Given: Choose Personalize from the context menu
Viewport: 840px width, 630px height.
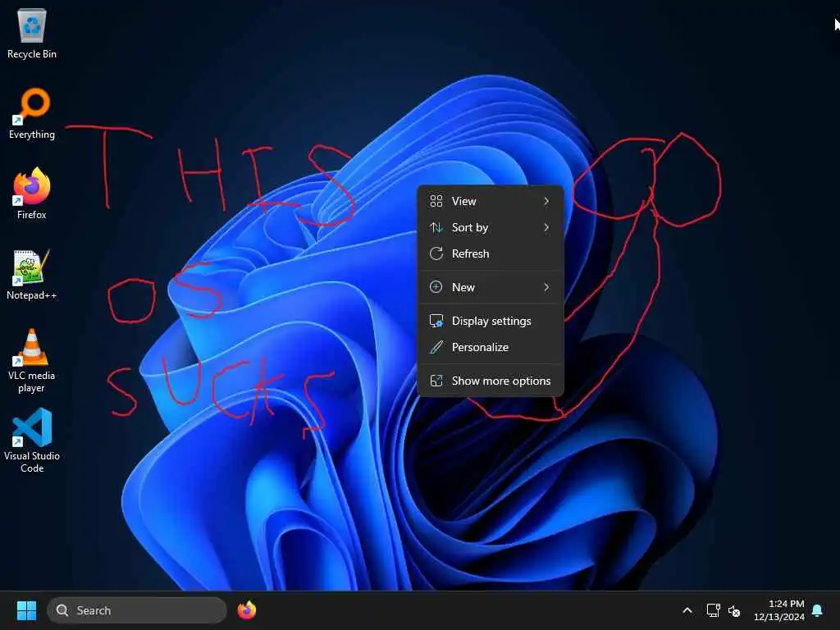Looking at the screenshot, I should click(491, 347).
